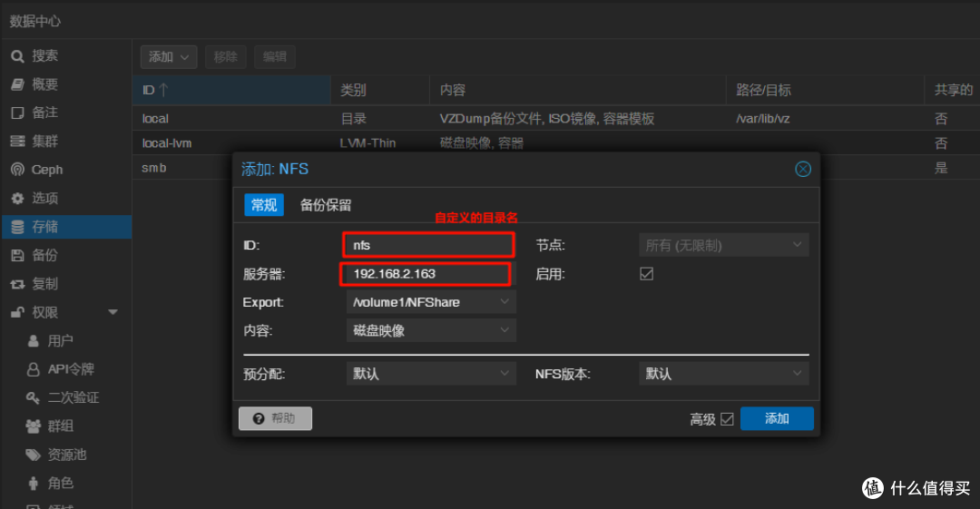Click the role figure icon beside 角色

pos(34,484)
